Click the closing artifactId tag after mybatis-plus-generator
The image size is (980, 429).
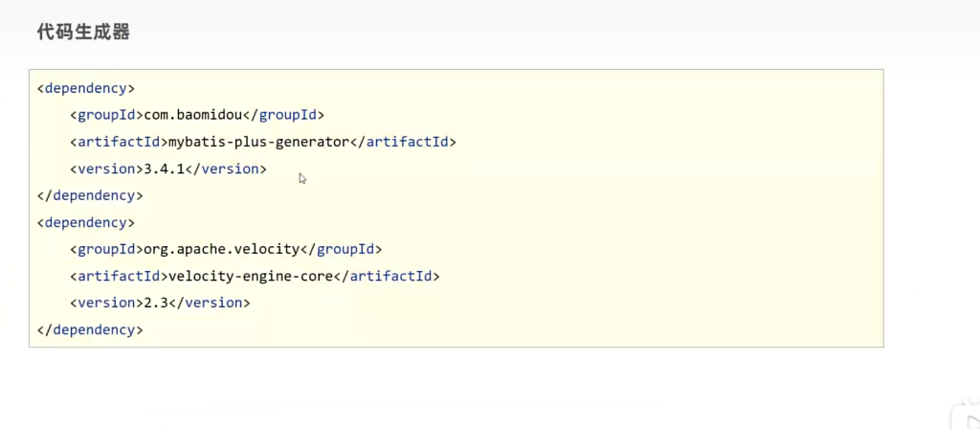tap(399, 142)
